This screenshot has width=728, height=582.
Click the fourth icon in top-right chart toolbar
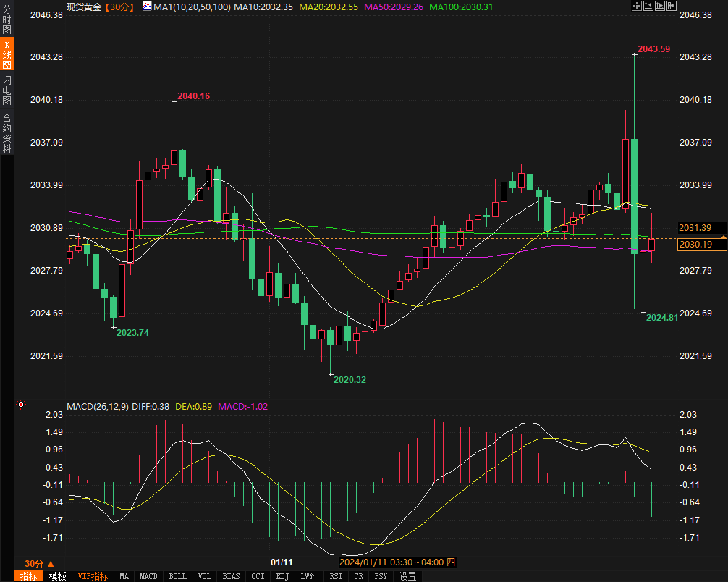(673, 7)
